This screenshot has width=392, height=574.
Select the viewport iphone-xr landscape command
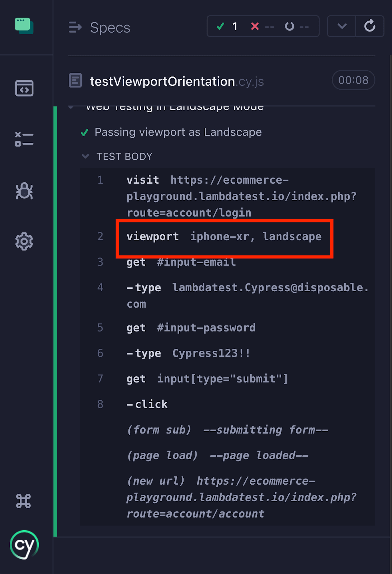coord(224,237)
